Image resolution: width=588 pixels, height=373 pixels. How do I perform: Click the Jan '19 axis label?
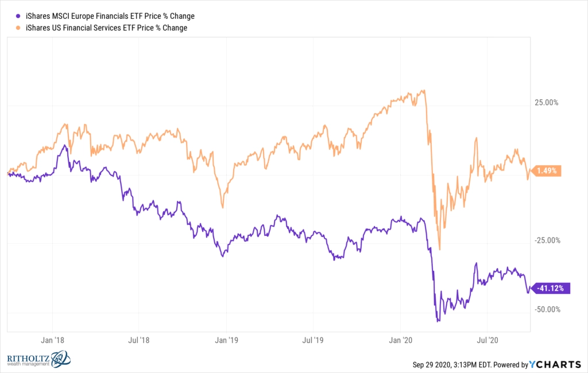(x=226, y=340)
